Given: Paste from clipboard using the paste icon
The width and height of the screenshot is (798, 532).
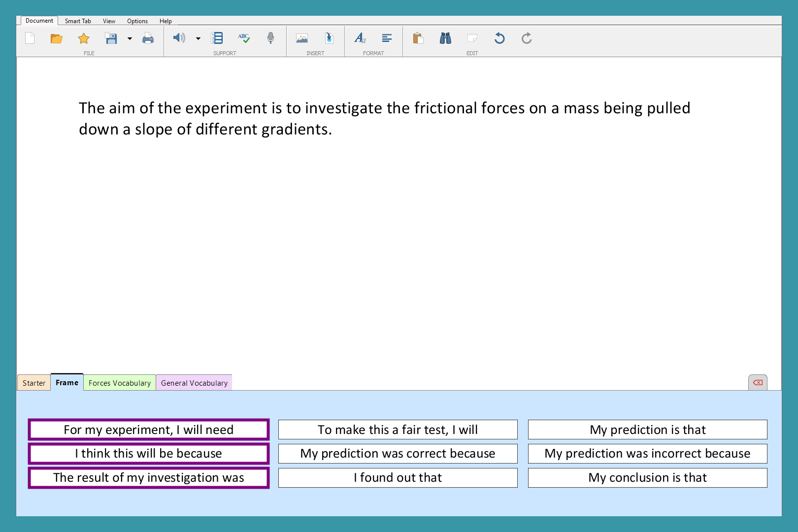Looking at the screenshot, I should 418,38.
